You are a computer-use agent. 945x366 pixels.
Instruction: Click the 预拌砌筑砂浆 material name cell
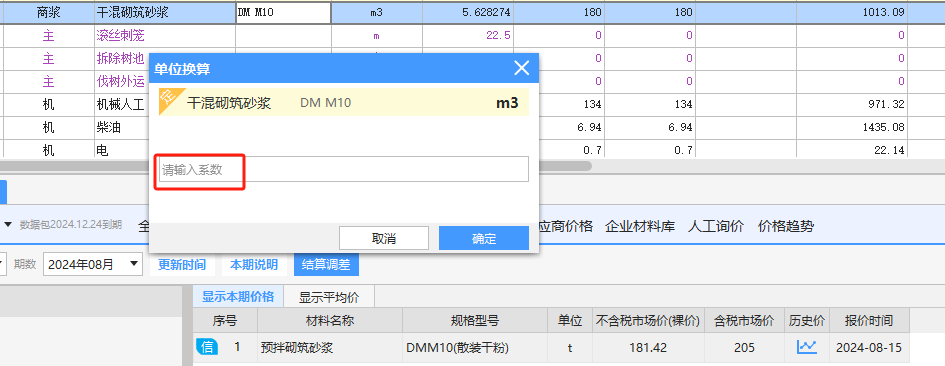(330, 348)
